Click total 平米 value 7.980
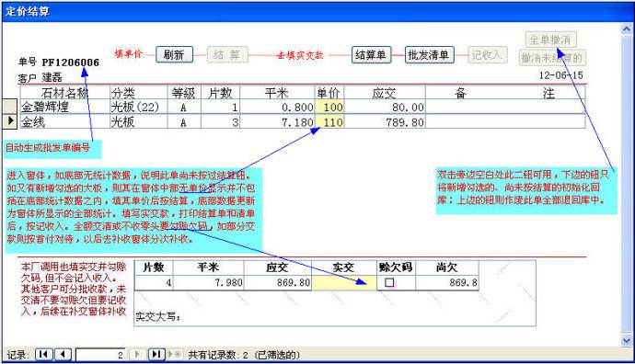The width and height of the screenshot is (635, 364). pyautogui.click(x=209, y=283)
